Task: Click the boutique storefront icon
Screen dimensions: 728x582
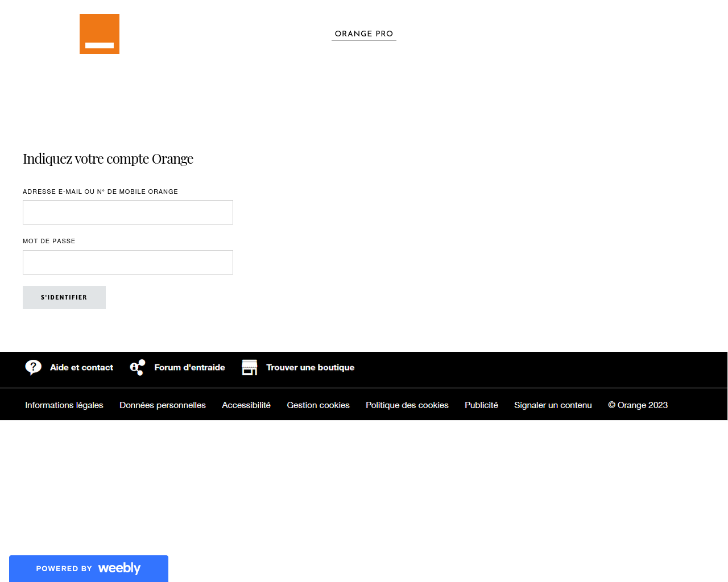Action: tap(250, 367)
